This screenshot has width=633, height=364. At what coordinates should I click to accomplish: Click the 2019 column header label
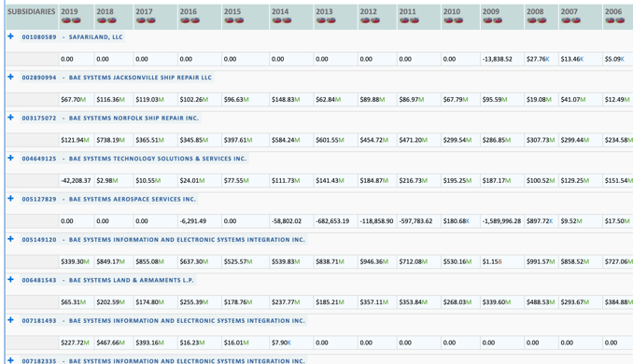click(x=69, y=12)
